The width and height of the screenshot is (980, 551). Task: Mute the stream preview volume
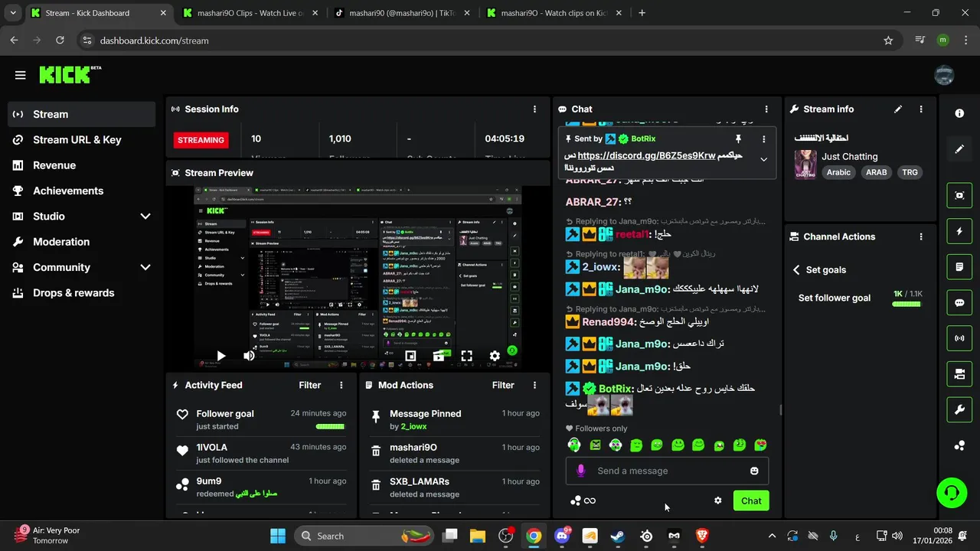249,356
